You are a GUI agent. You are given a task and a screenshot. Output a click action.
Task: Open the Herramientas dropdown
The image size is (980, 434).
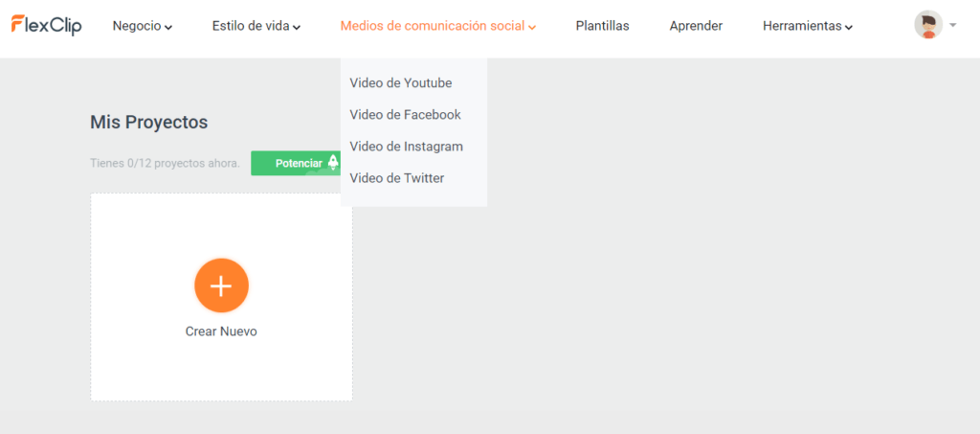click(808, 26)
